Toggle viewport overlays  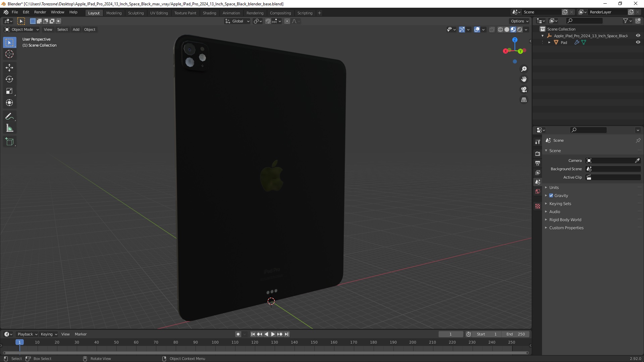point(477,29)
